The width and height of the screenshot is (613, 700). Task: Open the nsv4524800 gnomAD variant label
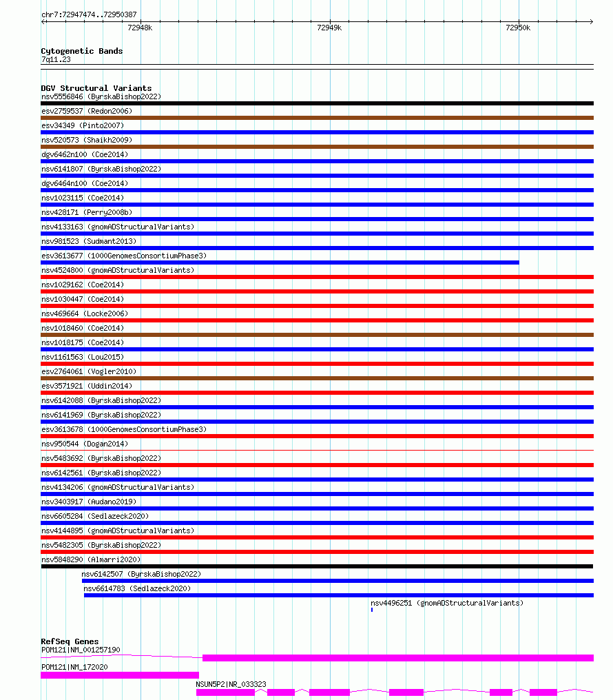pos(118,270)
